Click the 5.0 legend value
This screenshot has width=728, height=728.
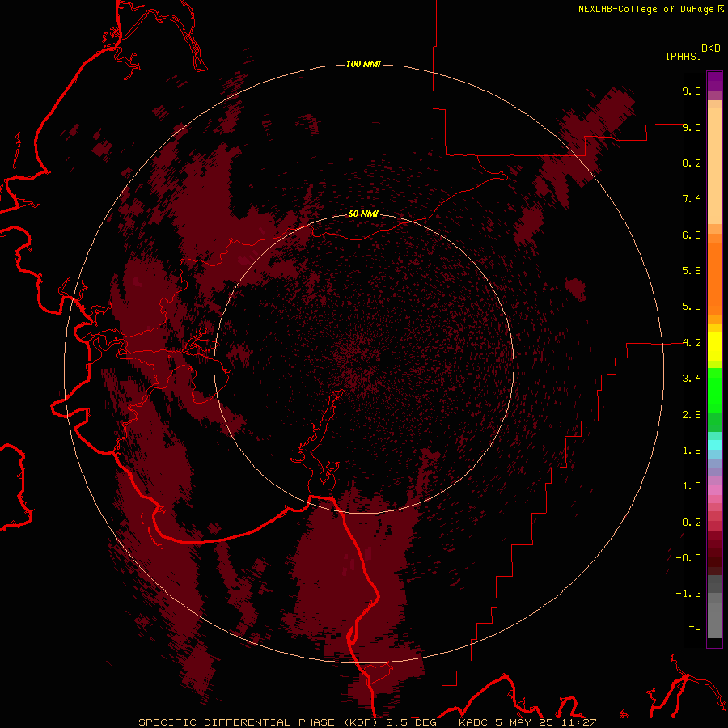692,307
